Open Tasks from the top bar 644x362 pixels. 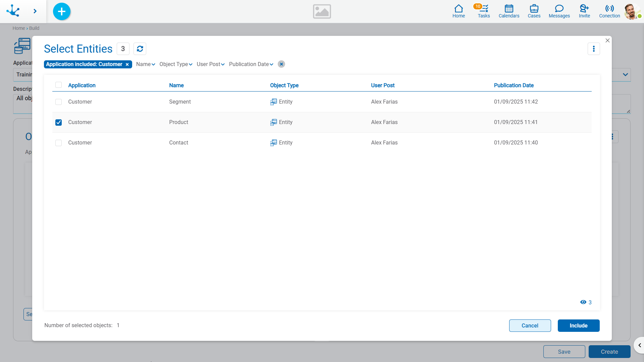pyautogui.click(x=483, y=11)
